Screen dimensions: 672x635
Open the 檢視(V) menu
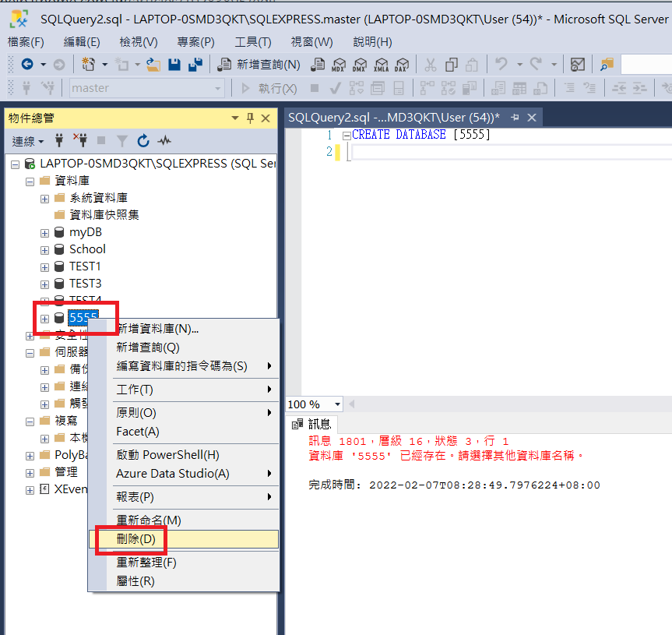click(x=139, y=42)
